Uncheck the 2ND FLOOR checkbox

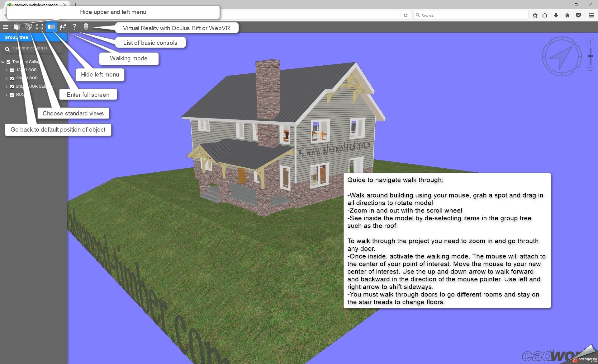coord(12,78)
